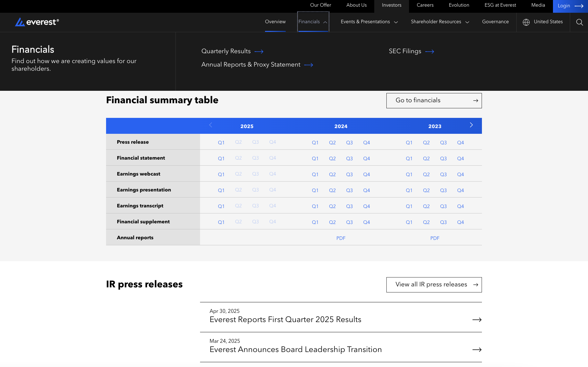Open 2024 Q2 Press release
Image resolution: width=588 pixels, height=367 pixels.
[x=332, y=143]
